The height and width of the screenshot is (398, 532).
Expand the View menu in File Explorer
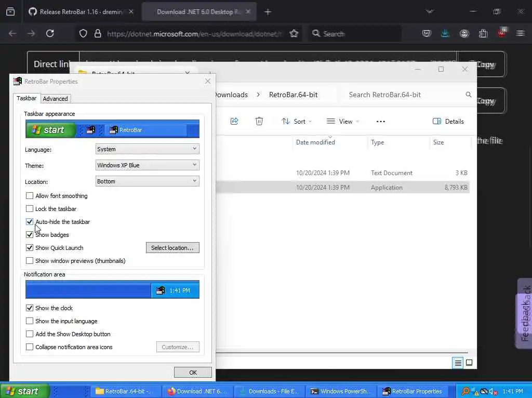(x=343, y=122)
